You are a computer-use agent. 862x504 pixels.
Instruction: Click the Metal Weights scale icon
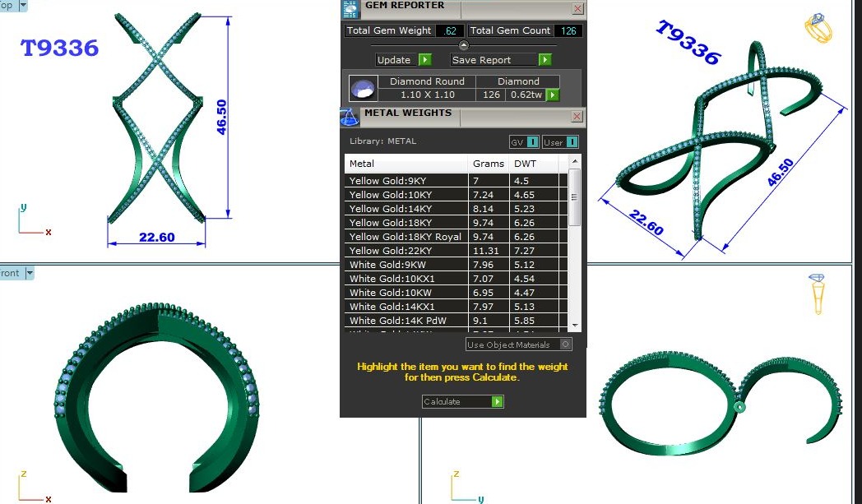point(350,116)
